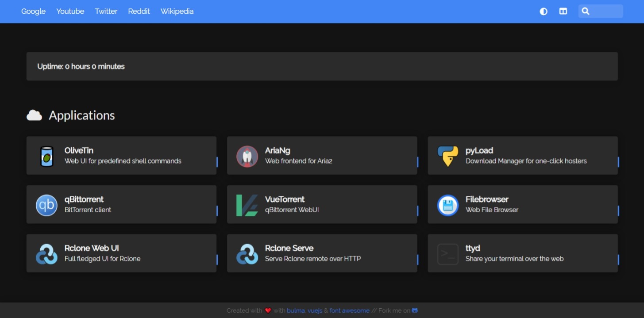Image resolution: width=644 pixels, height=318 pixels.
Task: Open the Youtube link in the navbar
Action: pyautogui.click(x=70, y=11)
